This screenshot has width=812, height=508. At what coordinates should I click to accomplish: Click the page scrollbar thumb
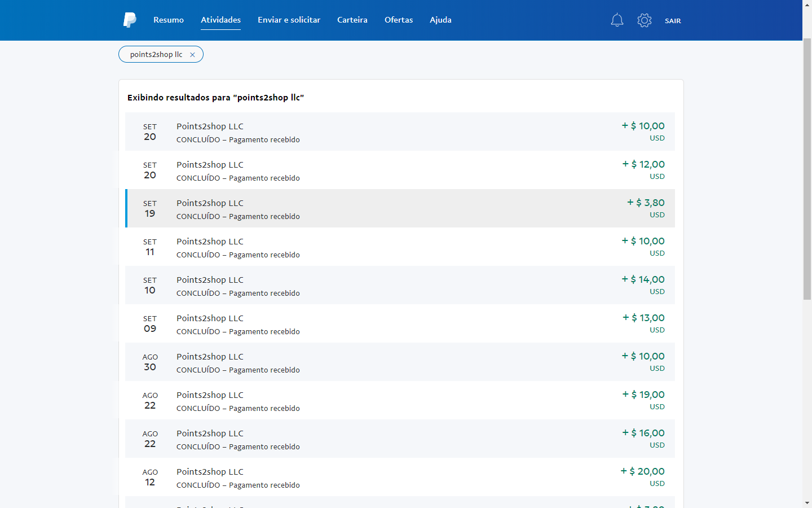coord(807,168)
